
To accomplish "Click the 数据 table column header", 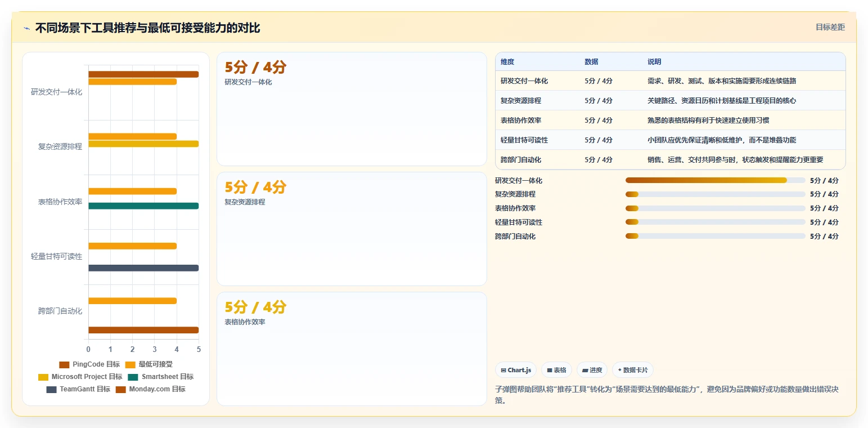I will point(591,62).
